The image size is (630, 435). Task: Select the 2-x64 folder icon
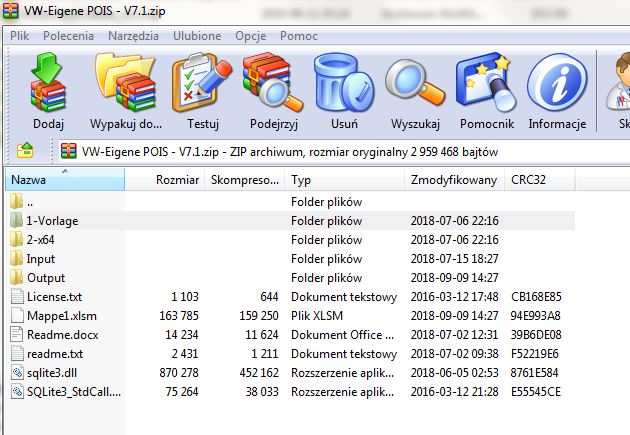(x=16, y=239)
